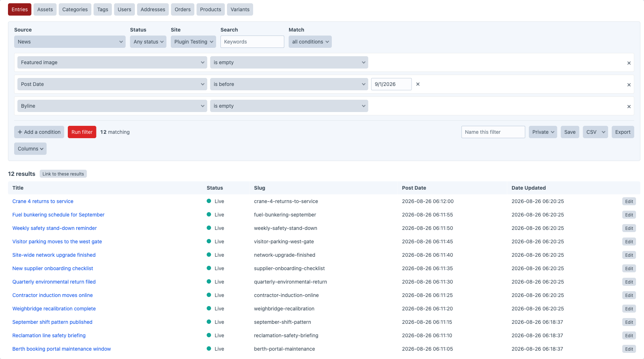Open the Any status dropdown
Viewport: 644px width, 359px height.
148,42
